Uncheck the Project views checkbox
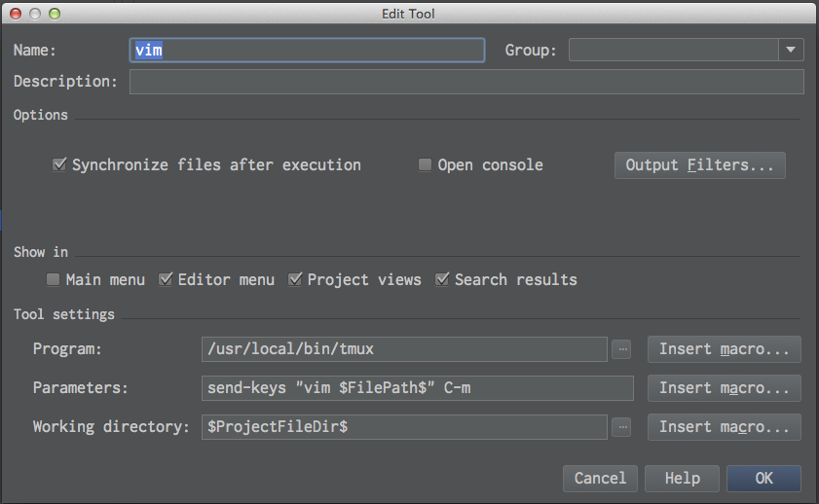The image size is (819, 504). pos(295,280)
